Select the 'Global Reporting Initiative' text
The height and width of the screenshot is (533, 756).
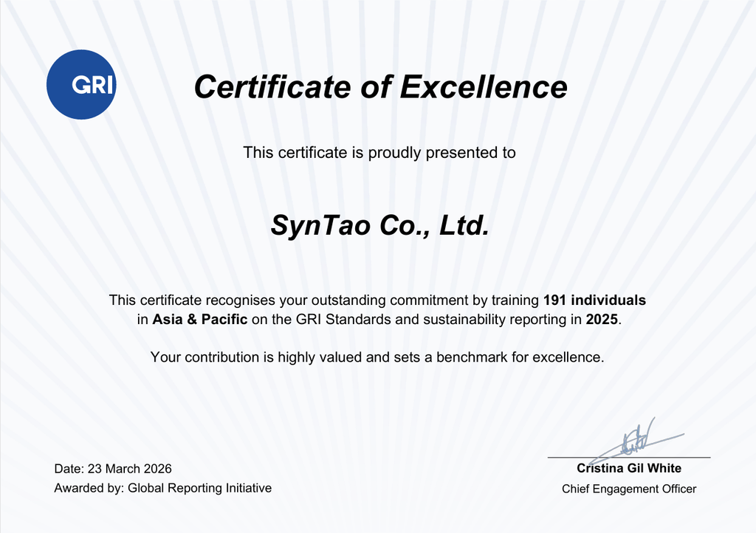(x=199, y=488)
